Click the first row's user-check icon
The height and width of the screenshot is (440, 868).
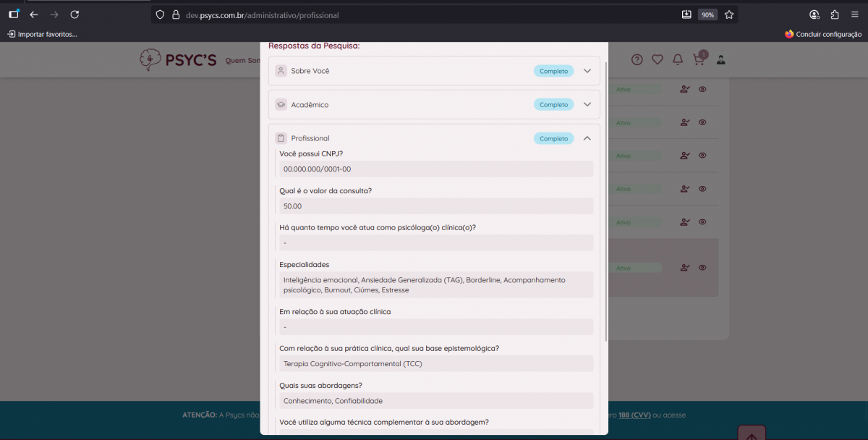point(685,89)
